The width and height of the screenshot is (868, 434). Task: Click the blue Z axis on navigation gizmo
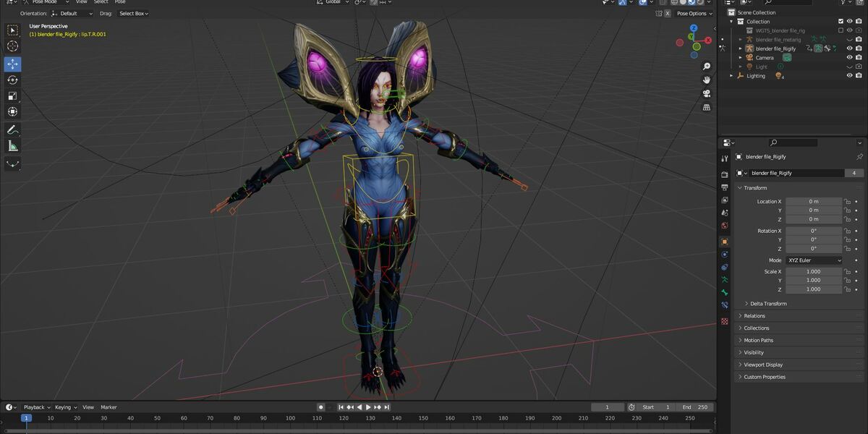tap(693, 28)
